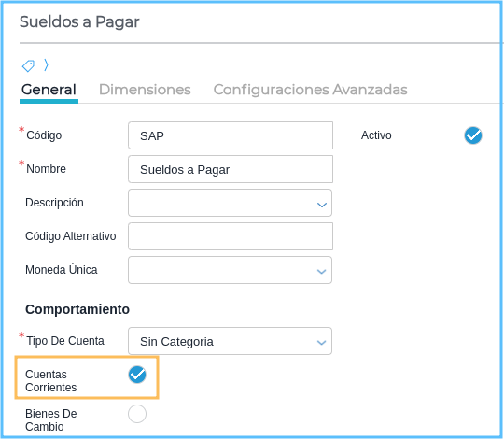
Task: Switch to the Dimensiones tab
Action: point(145,90)
